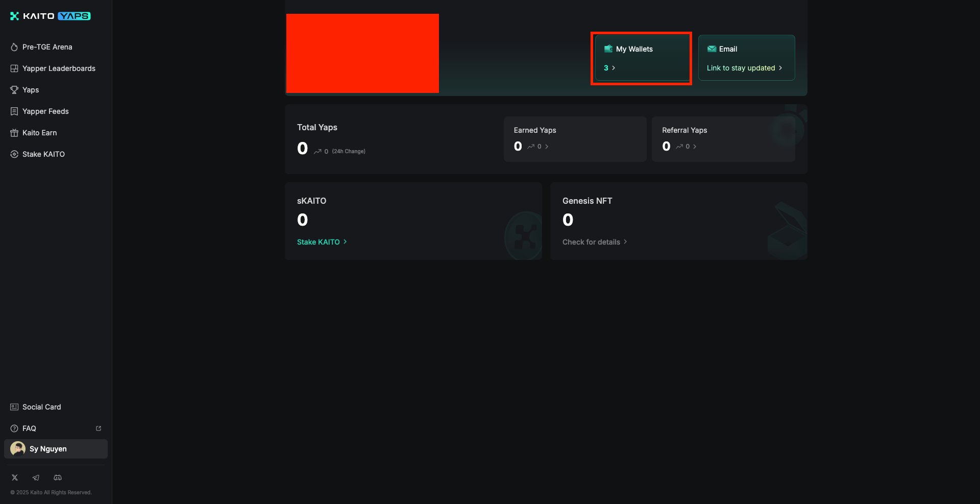Go to Yapper Leaderboards
Image resolution: width=980 pixels, height=504 pixels.
[x=58, y=68]
